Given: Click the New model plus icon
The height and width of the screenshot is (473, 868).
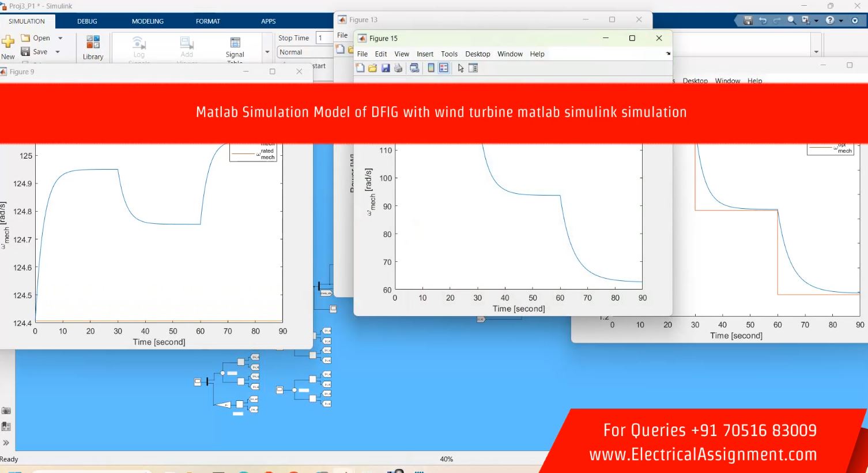Looking at the screenshot, I should coord(8,42).
